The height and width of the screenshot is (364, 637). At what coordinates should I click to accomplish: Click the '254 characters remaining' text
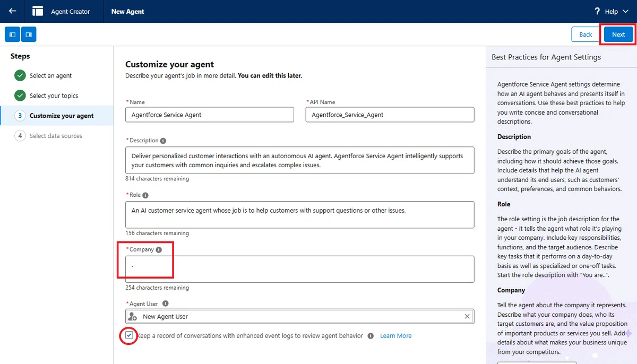pos(157,288)
